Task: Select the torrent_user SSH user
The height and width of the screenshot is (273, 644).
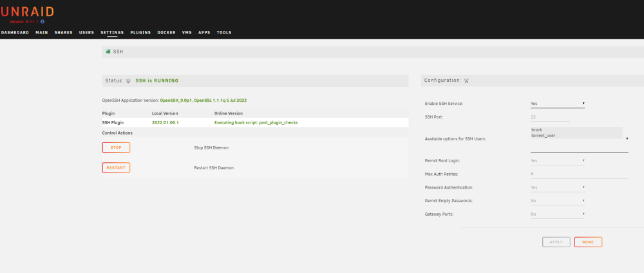Action: (576, 135)
